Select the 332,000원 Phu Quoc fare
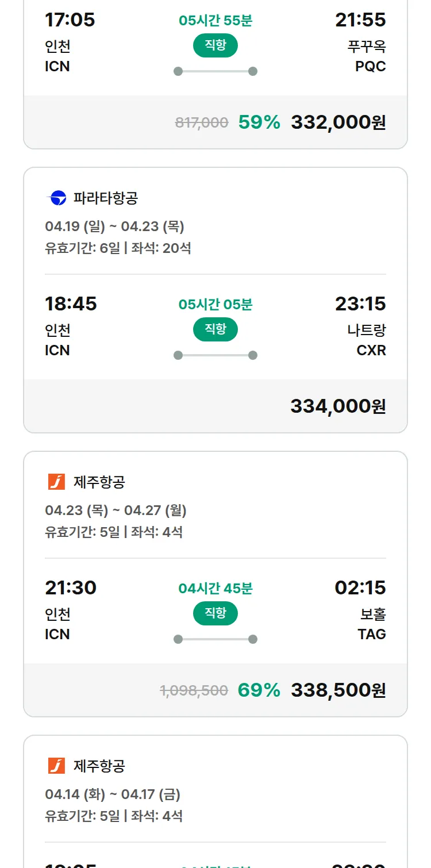431x868 pixels. [x=338, y=122]
